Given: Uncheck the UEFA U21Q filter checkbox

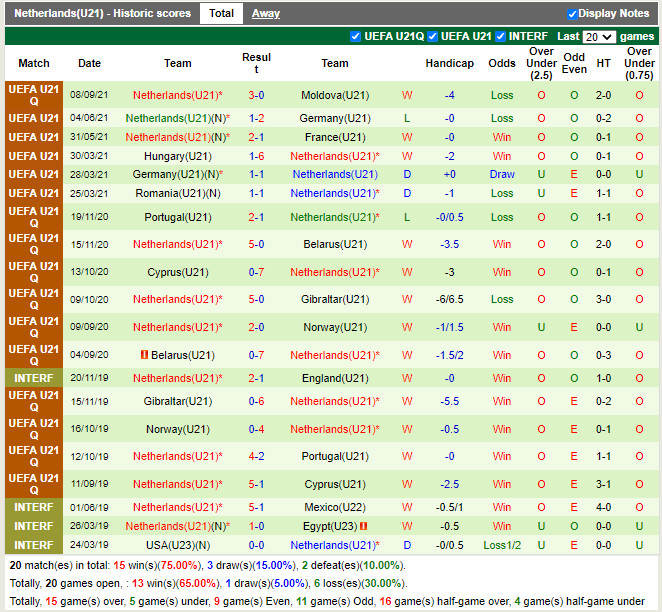Looking at the screenshot, I should [355, 37].
